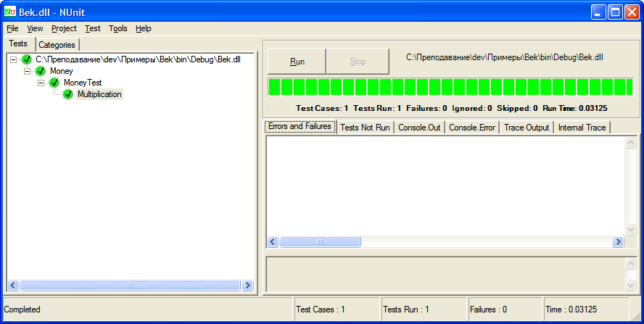Click up arrow of errors panel vertical scrollbar
The width and height of the screenshot is (644, 324).
click(630, 143)
